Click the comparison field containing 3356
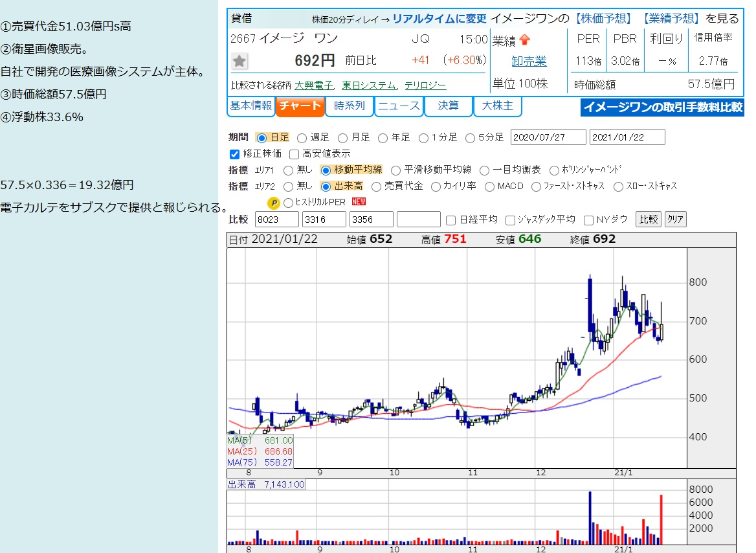The width and height of the screenshot is (756, 553). tap(372, 220)
